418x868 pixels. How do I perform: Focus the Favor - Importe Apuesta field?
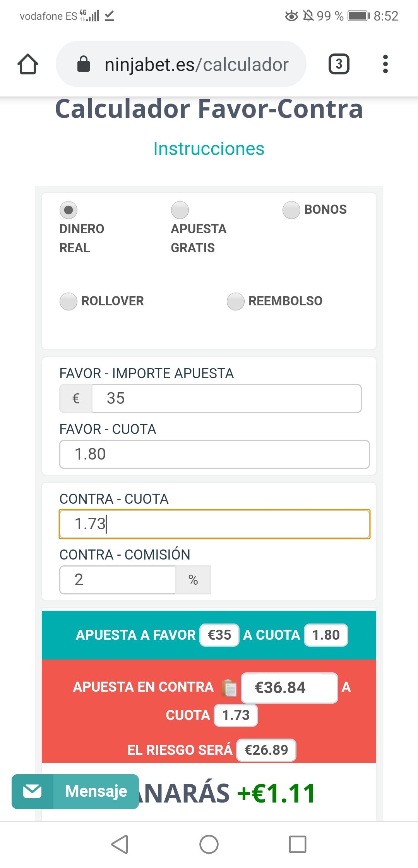[227, 398]
